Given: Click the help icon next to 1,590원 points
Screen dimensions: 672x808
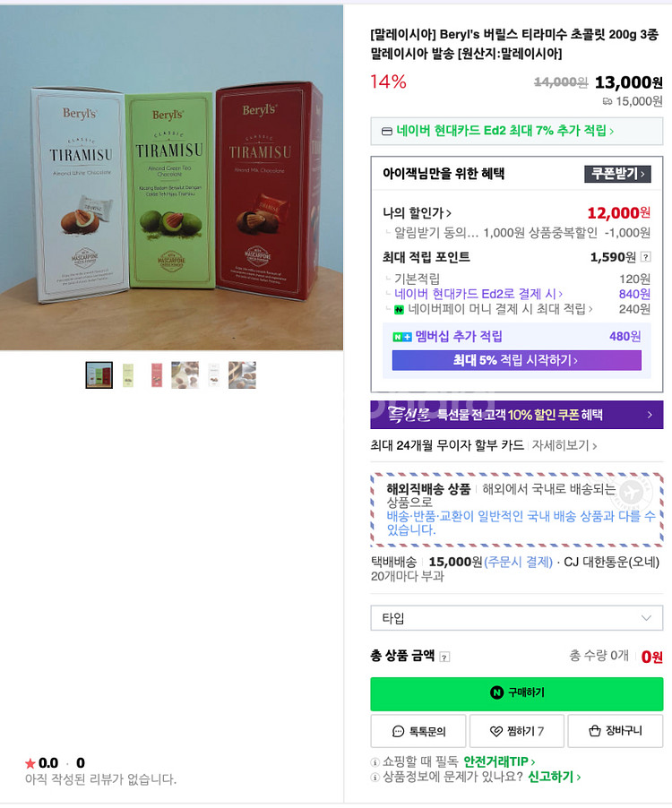Looking at the screenshot, I should 645,256.
